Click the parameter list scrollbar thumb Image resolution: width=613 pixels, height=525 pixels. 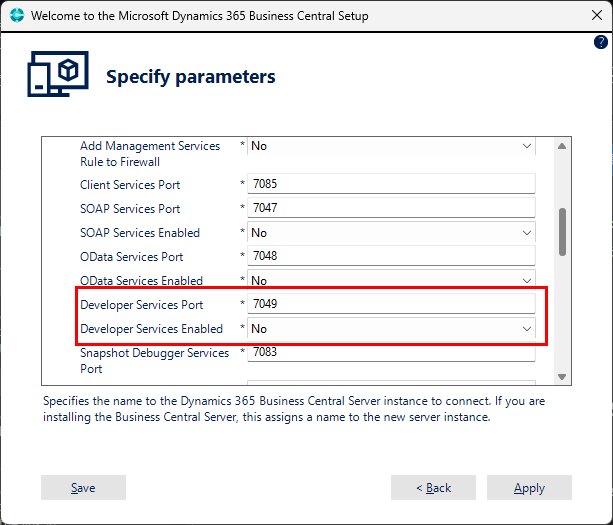[x=562, y=231]
